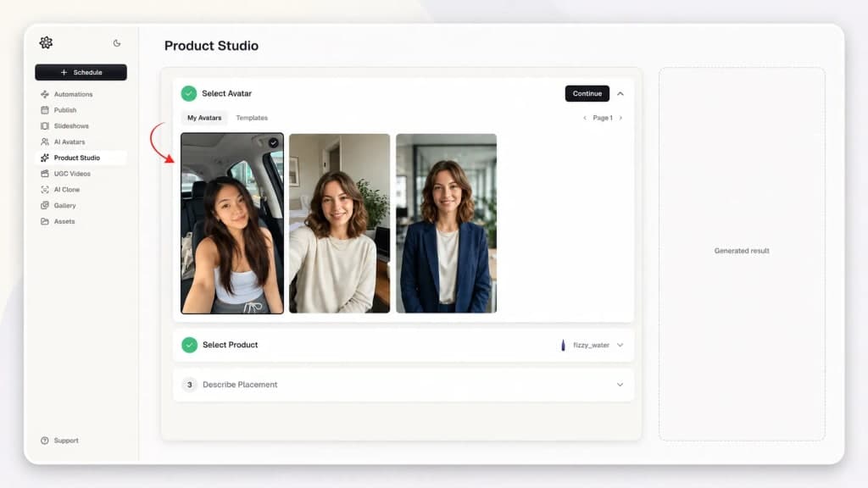The width and height of the screenshot is (868, 488).
Task: Switch to the Templates tab
Action: 252,118
